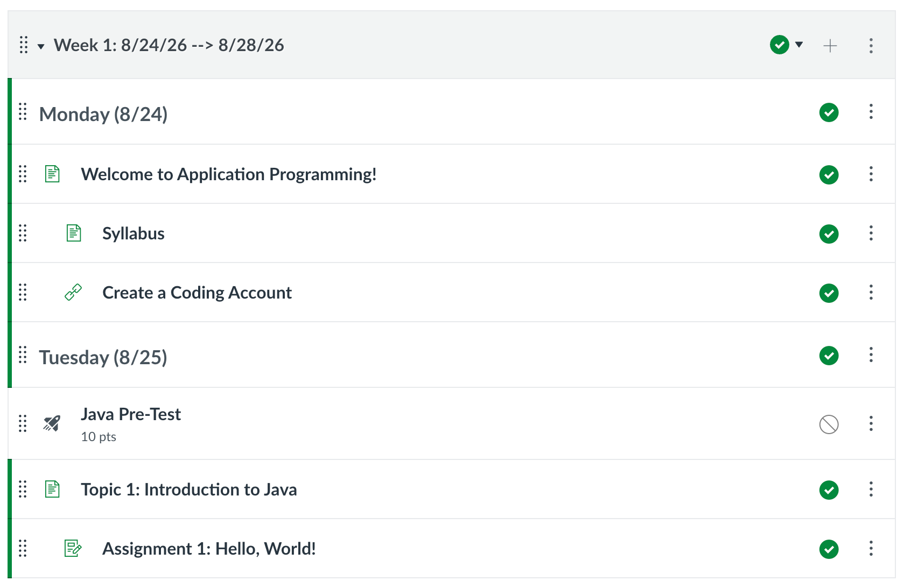The width and height of the screenshot is (904, 588).
Task: Unpublish Welcome to Application Programming! item
Action: pyautogui.click(x=829, y=175)
